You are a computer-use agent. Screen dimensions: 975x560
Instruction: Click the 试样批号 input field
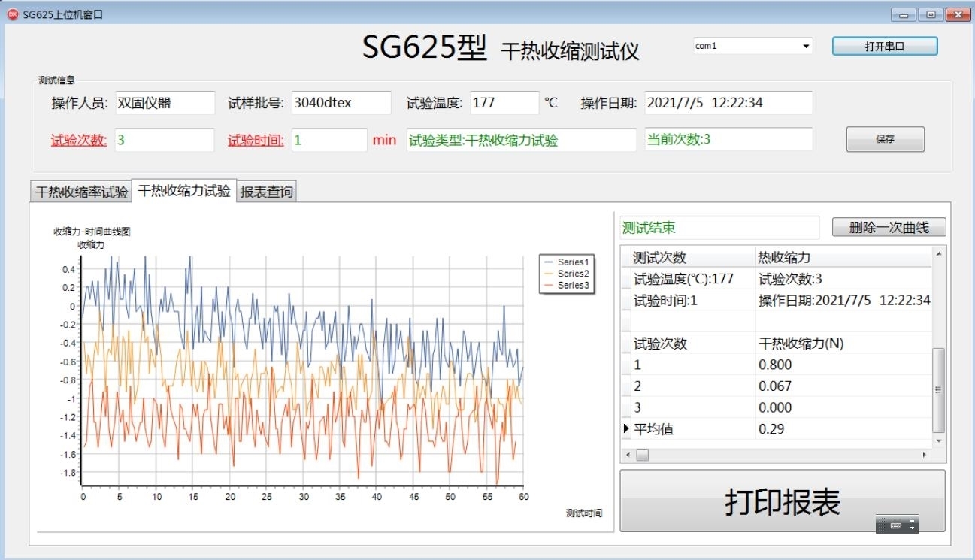pyautogui.click(x=341, y=103)
